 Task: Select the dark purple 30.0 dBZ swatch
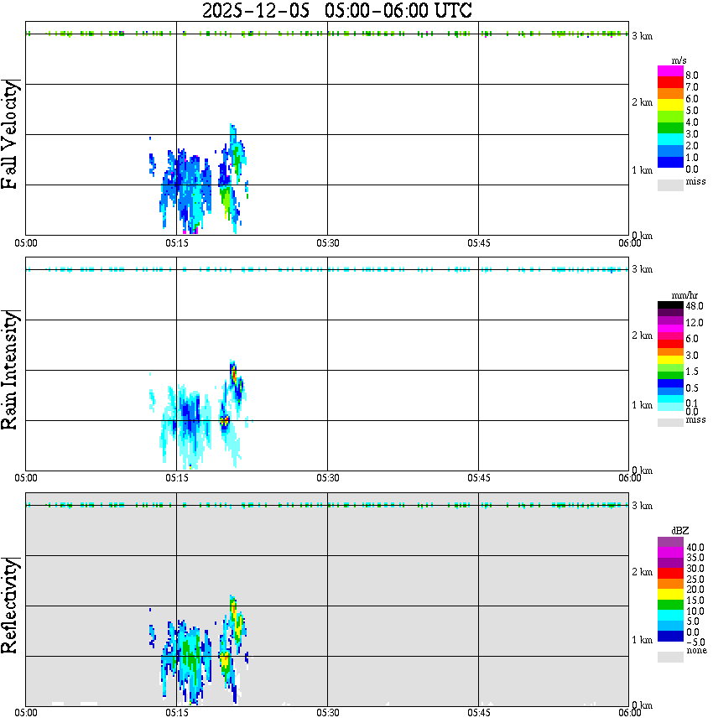coord(670,563)
